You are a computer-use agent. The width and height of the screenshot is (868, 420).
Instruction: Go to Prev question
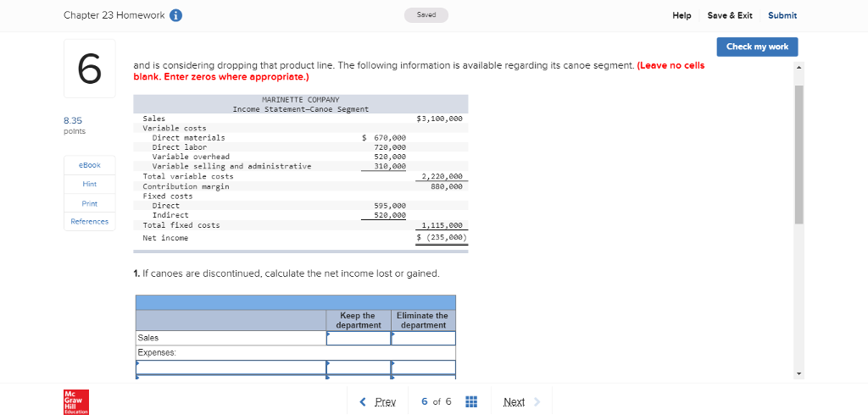[385, 401]
